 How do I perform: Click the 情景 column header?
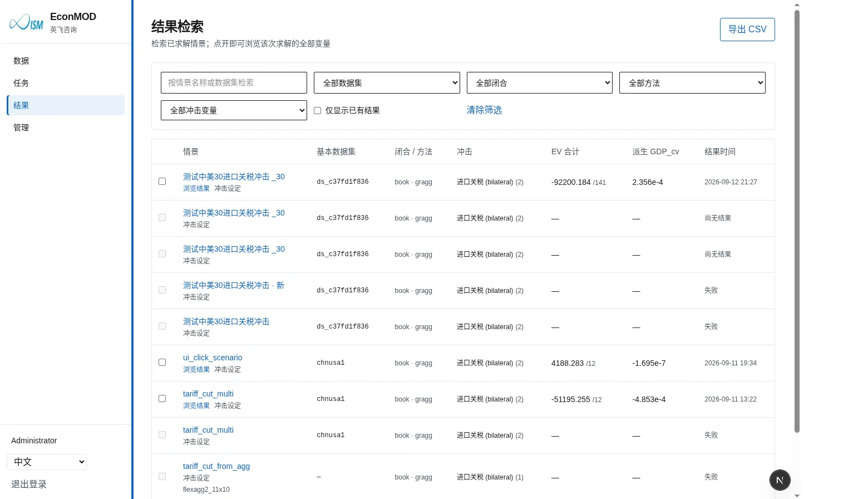point(191,151)
